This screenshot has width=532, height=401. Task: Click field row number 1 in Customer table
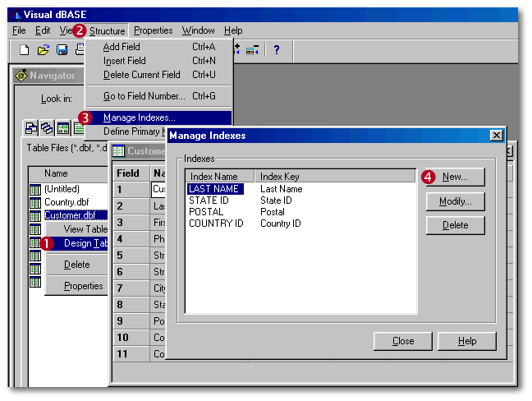(x=131, y=190)
